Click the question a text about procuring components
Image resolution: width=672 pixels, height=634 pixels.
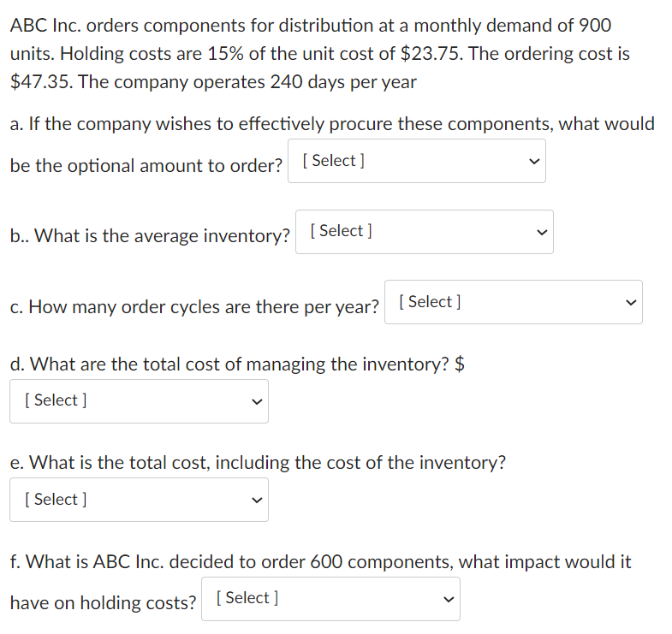point(332,124)
